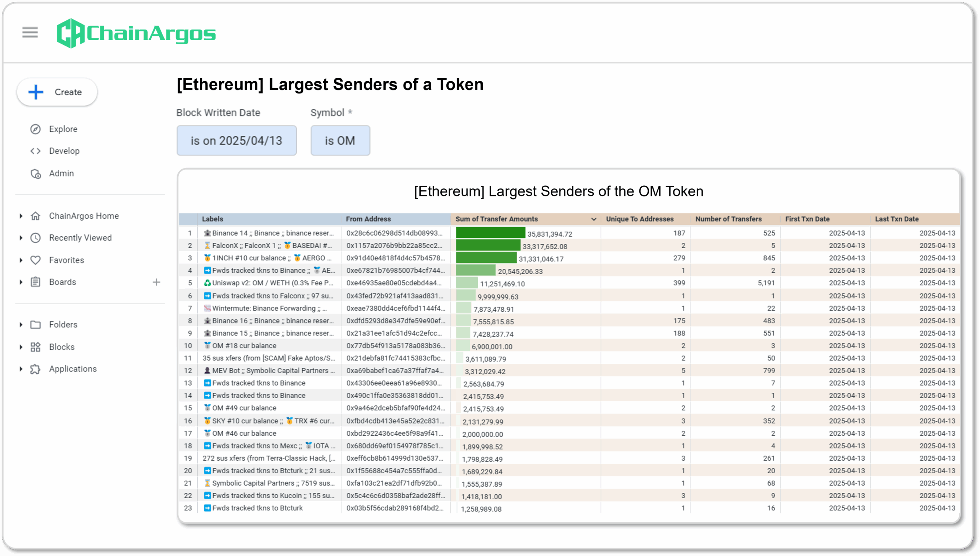Expand the Favorites section
Image resolution: width=980 pixels, height=556 pixels.
(x=21, y=260)
